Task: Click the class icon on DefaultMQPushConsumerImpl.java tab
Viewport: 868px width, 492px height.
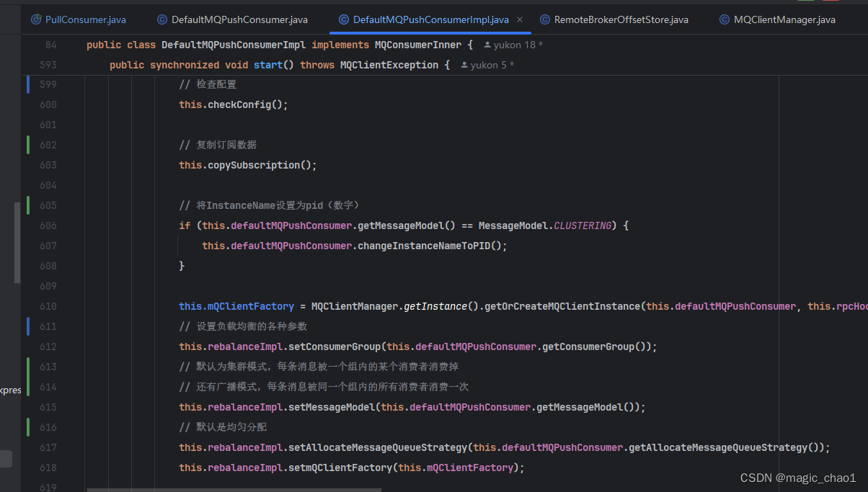Action: click(x=342, y=19)
